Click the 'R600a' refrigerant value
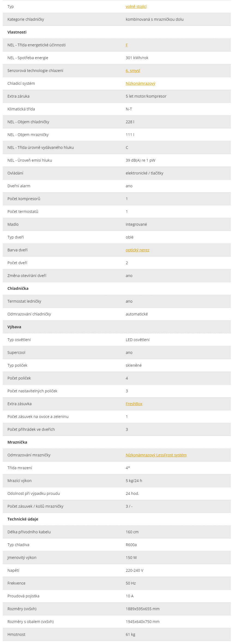This screenshot has width=235, height=644. pos(131,545)
